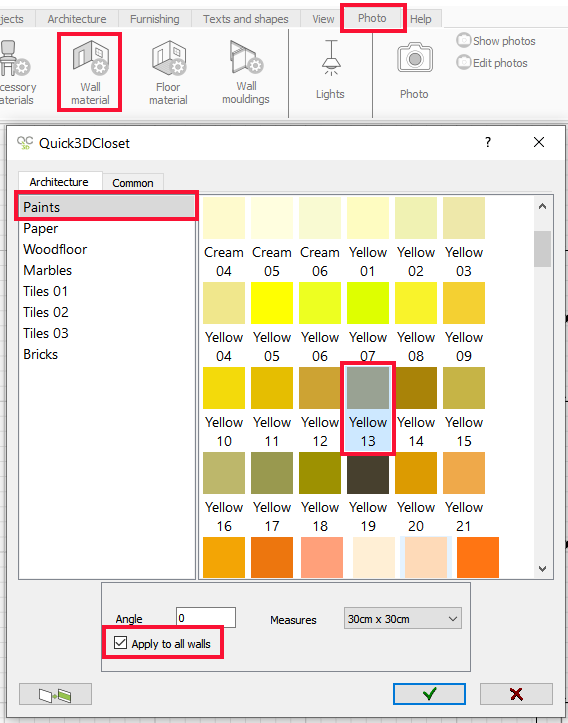Viewport: 568px width, 723px height.
Task: Select the Marbles category
Action: pos(47,270)
